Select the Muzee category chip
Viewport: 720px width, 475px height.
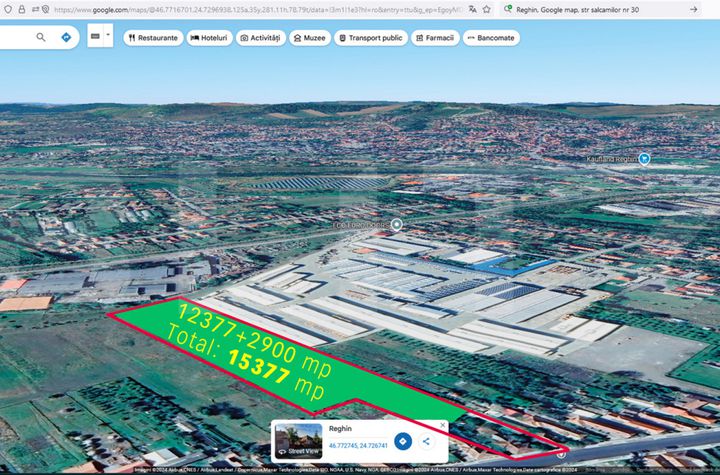coord(309,38)
